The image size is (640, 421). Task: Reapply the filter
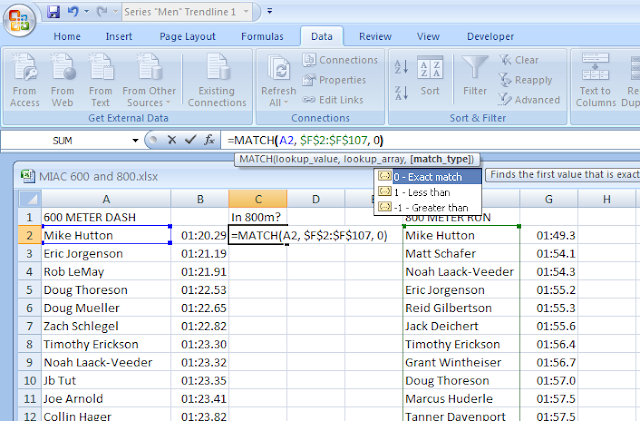pyautogui.click(x=526, y=80)
